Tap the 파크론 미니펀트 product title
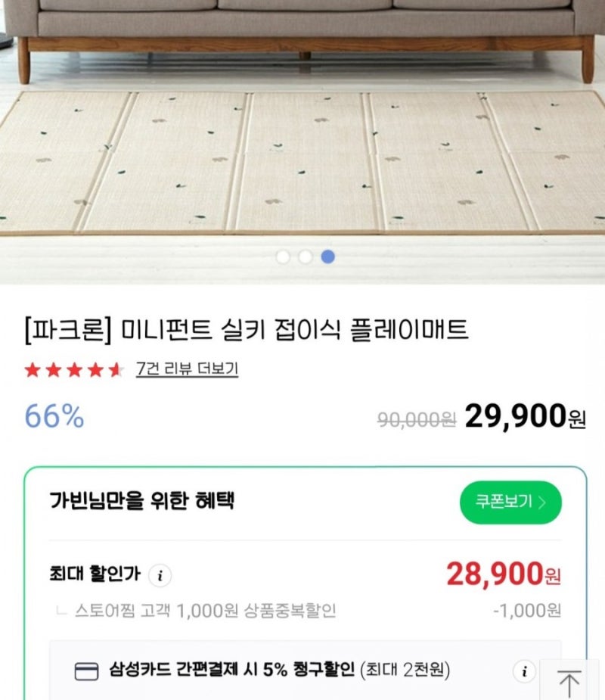 click(x=247, y=330)
